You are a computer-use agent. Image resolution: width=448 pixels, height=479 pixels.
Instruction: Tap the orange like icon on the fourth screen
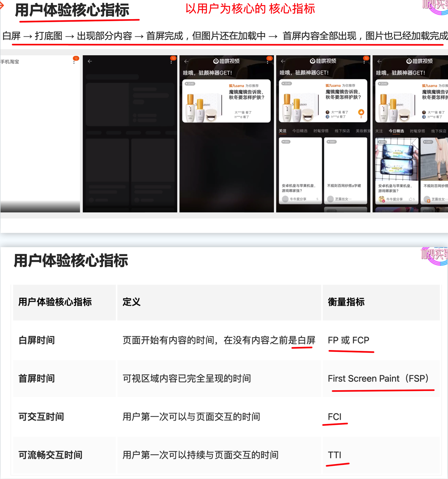[x=361, y=112]
